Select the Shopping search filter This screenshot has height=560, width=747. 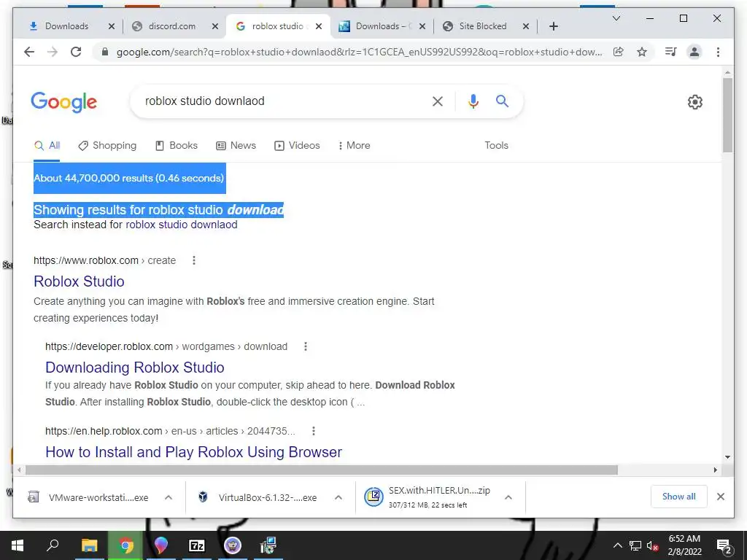(x=108, y=146)
